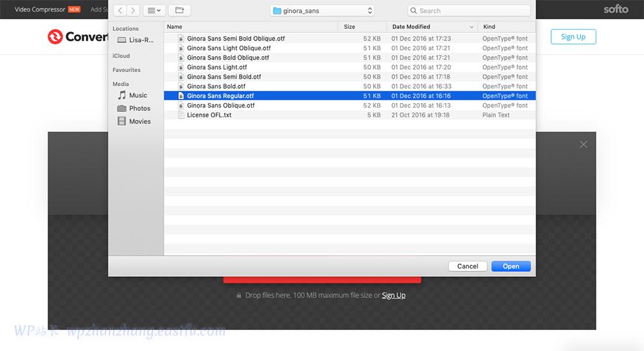Open the list view options dropdown

pos(154,11)
